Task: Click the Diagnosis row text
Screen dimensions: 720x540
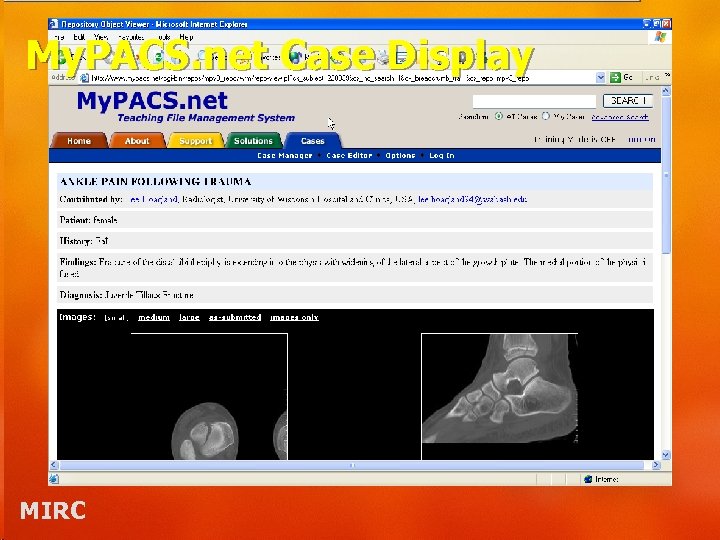Action: pyautogui.click(x=126, y=295)
